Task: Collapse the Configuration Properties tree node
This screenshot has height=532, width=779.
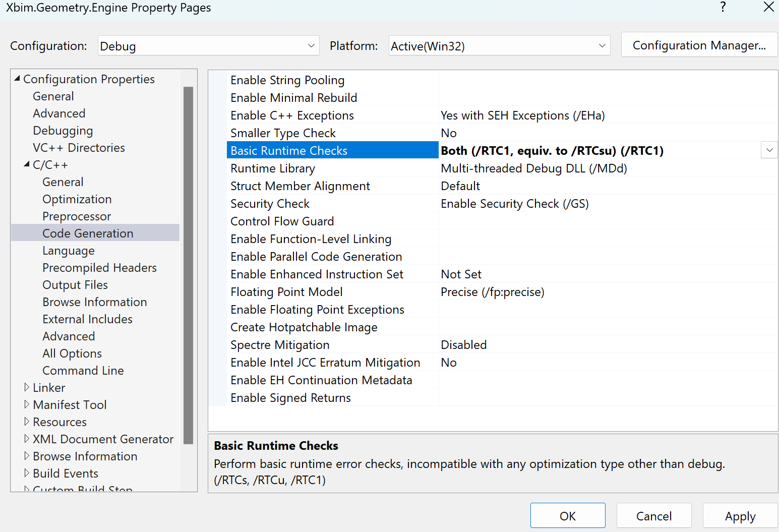Action: tap(17, 79)
